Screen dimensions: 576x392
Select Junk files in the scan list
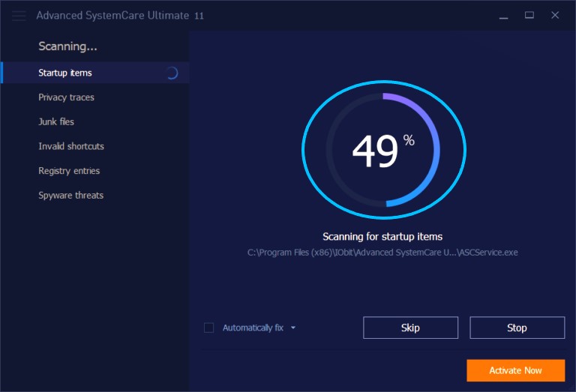tap(56, 122)
